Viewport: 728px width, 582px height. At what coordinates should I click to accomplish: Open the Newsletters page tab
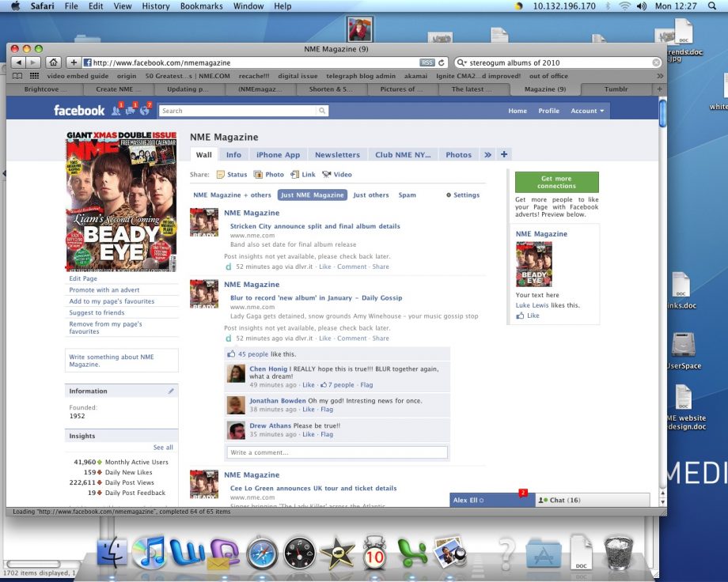(x=337, y=154)
